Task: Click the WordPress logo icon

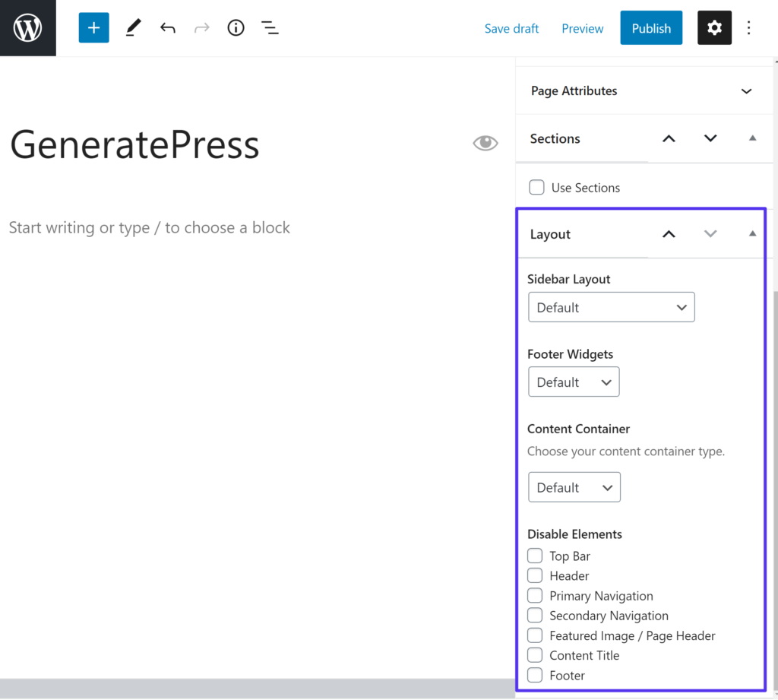Action: [27, 27]
